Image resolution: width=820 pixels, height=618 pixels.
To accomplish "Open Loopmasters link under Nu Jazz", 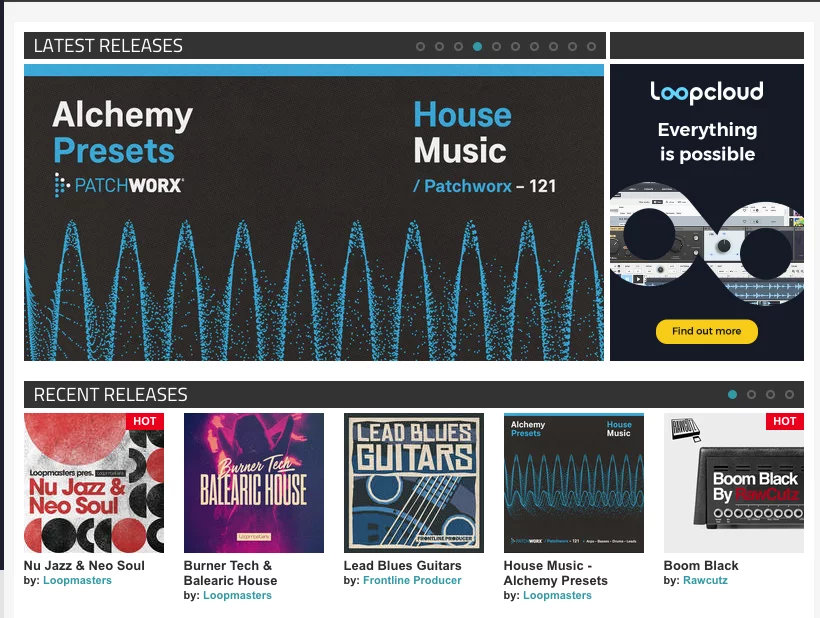I will (77, 580).
